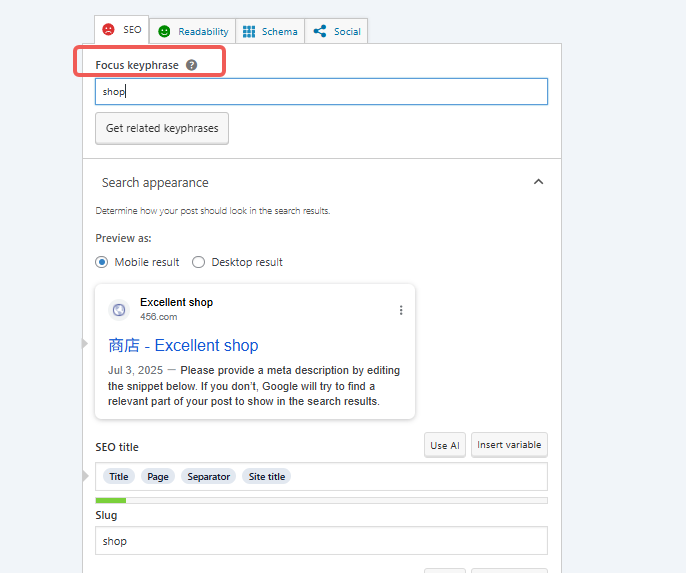
Task: Collapse the Search appearance section chevron
Action: [x=538, y=182]
